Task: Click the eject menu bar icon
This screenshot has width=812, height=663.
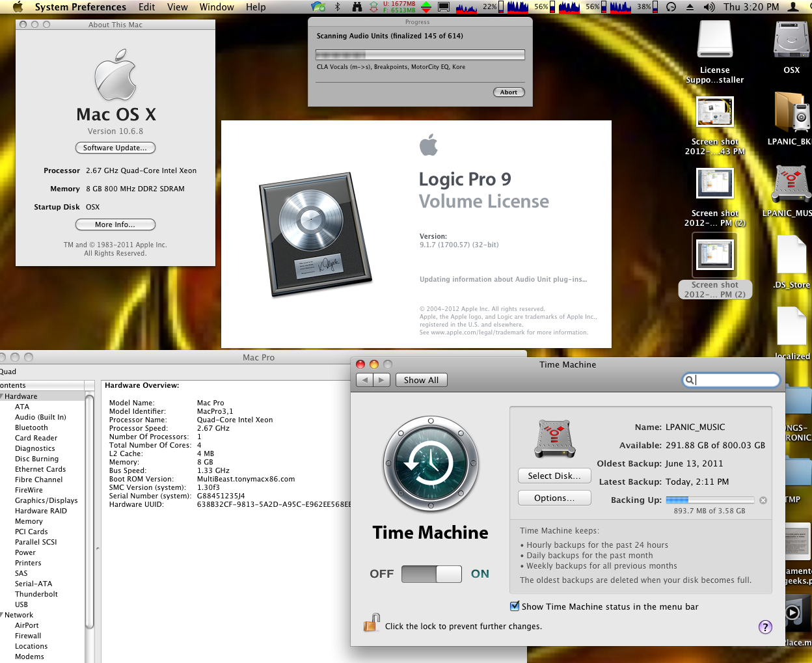Action: (690, 7)
